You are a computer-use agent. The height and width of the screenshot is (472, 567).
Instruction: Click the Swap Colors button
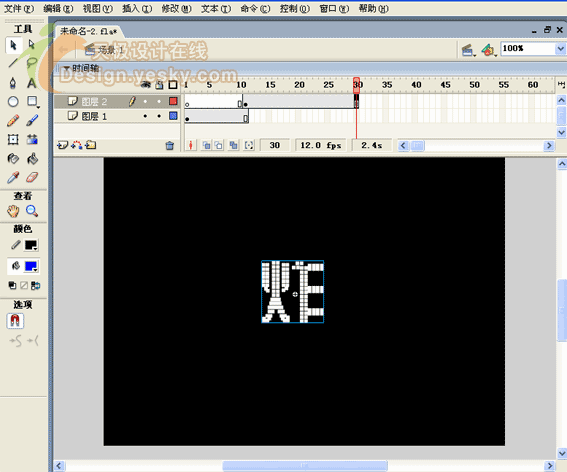(35, 286)
